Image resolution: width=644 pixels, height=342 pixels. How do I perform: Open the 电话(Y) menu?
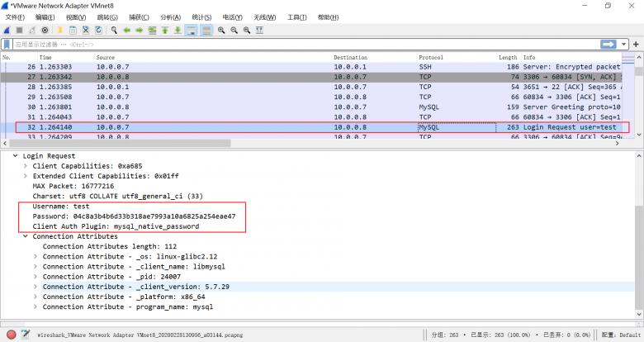(233, 17)
